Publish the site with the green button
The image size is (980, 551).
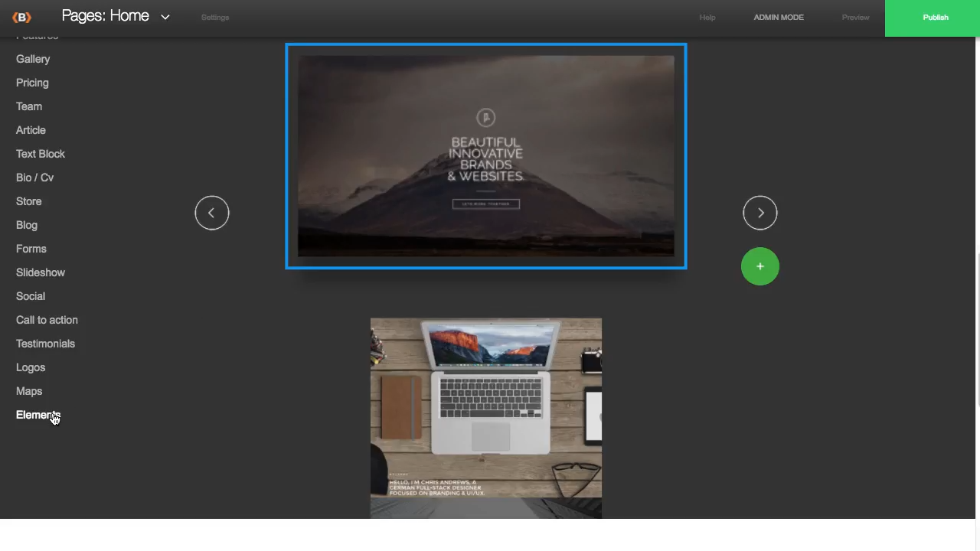pos(933,18)
